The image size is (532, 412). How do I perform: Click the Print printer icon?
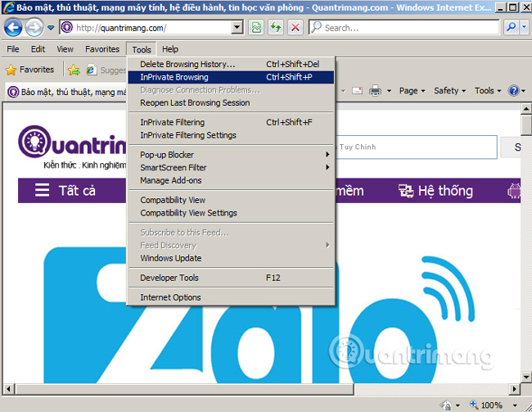pos(375,91)
